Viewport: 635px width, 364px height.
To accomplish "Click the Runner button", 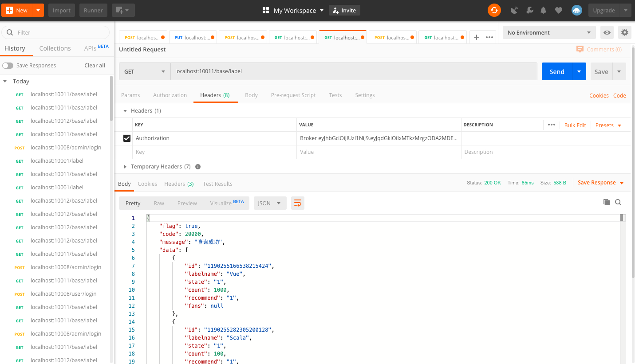I will 93,10.
